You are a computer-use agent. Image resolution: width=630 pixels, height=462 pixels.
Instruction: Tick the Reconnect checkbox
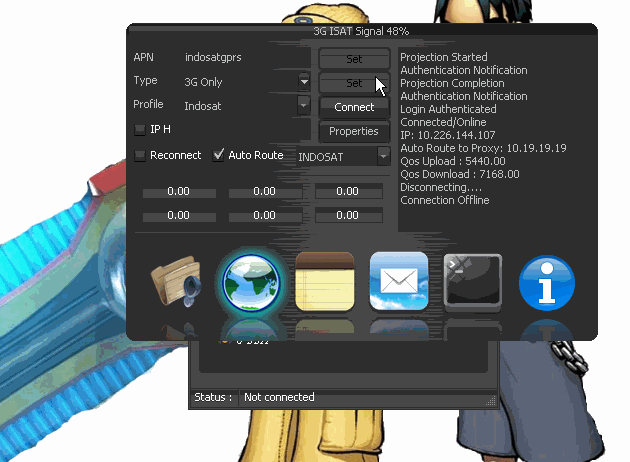[139, 155]
